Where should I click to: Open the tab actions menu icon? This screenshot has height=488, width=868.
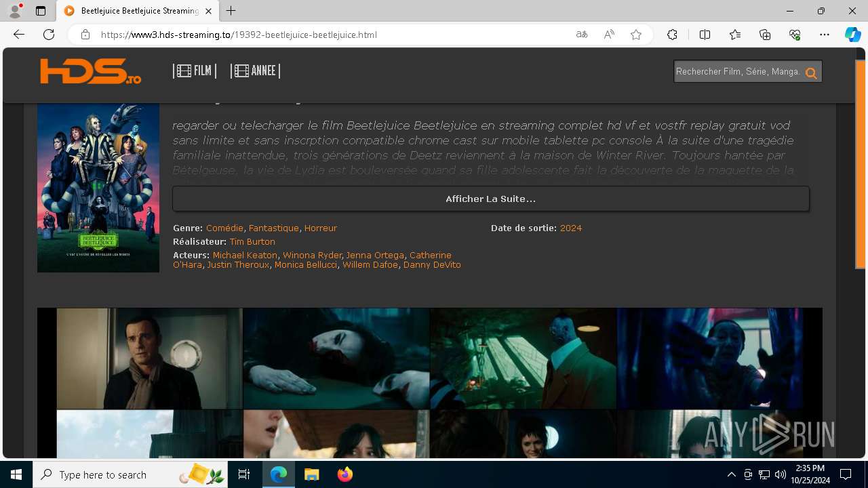(x=41, y=11)
